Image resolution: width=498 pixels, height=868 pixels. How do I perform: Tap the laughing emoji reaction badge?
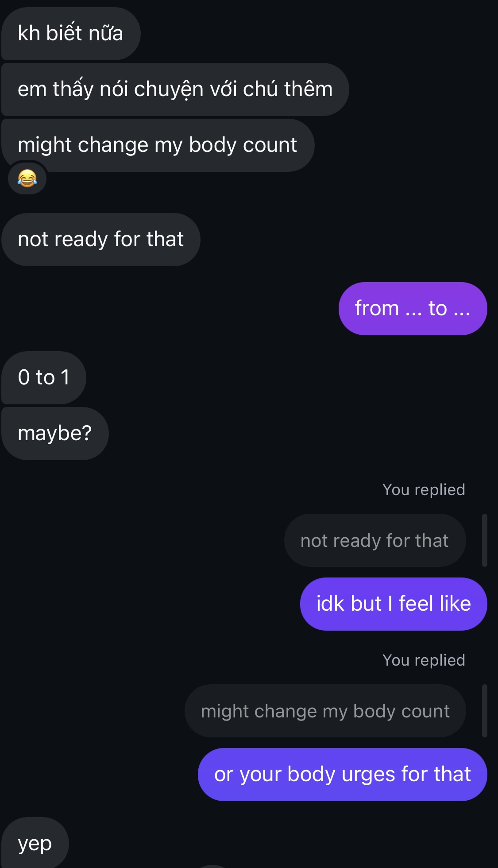click(x=27, y=178)
